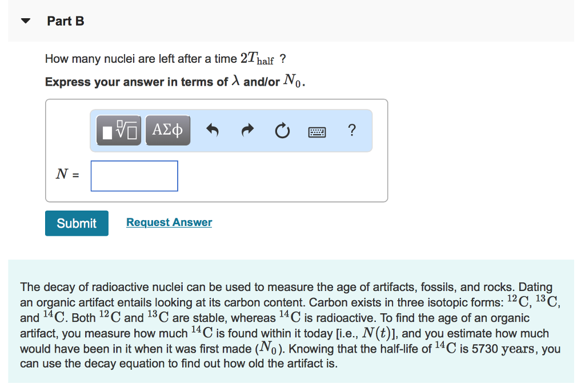The image size is (585, 392).
Task: Open Part B question panel heading
Action: [x=65, y=21]
